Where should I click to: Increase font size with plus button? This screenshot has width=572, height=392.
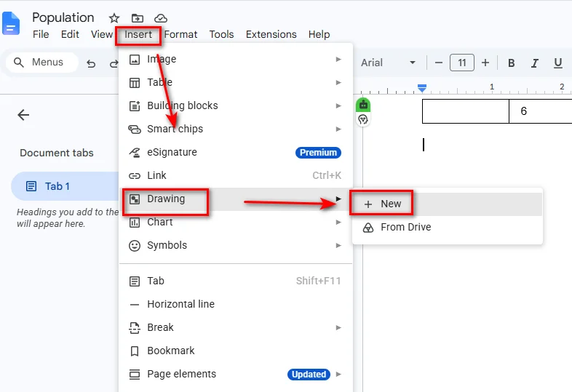tap(485, 63)
